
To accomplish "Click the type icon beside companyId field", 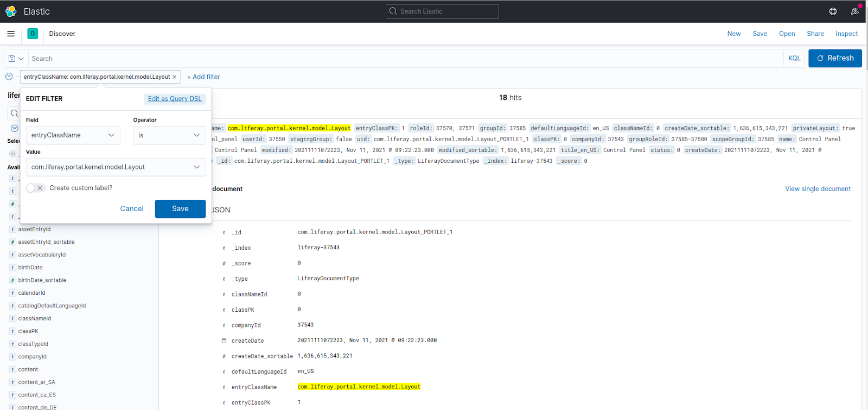I will pos(12,357).
